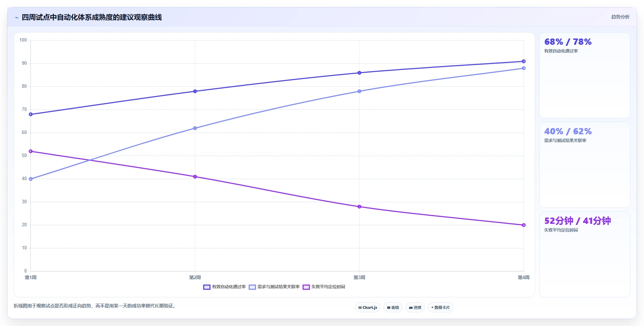Click the 100 label on the y-axis
Viewport: 644px width, 326px height.
[x=23, y=40]
